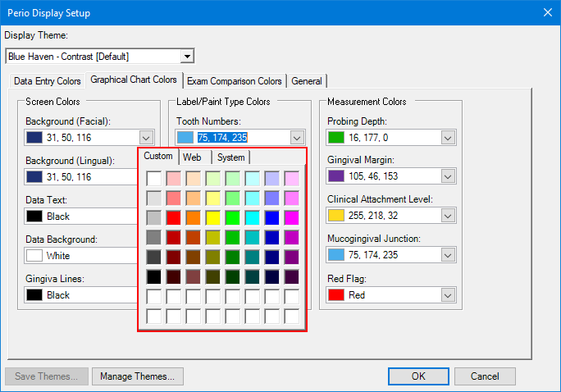This screenshot has width=561, height=392.
Task: Open the Display Theme dropdown
Action: point(187,57)
